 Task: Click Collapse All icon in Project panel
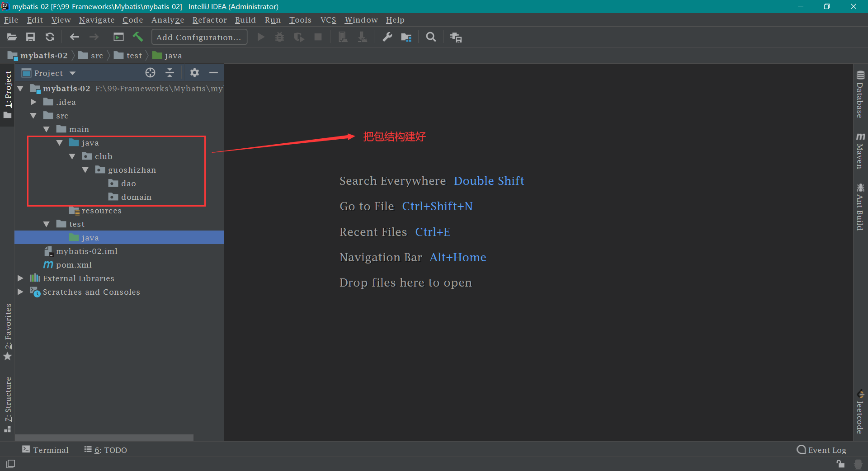[170, 73]
